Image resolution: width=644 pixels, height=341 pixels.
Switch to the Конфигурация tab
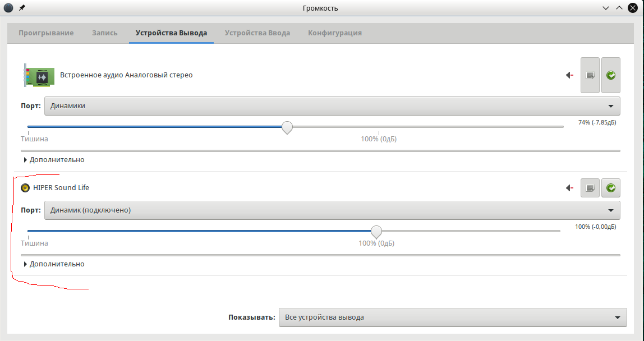click(x=335, y=33)
